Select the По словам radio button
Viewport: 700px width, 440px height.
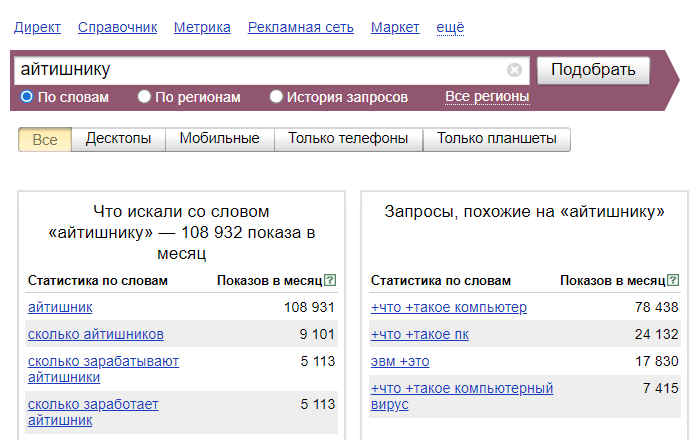[x=27, y=96]
